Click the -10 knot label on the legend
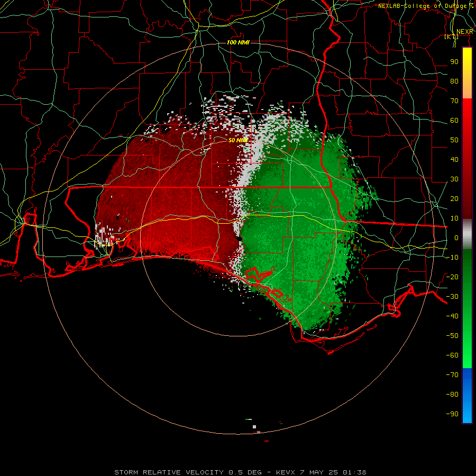The height and width of the screenshot is (476, 476). tap(452, 258)
